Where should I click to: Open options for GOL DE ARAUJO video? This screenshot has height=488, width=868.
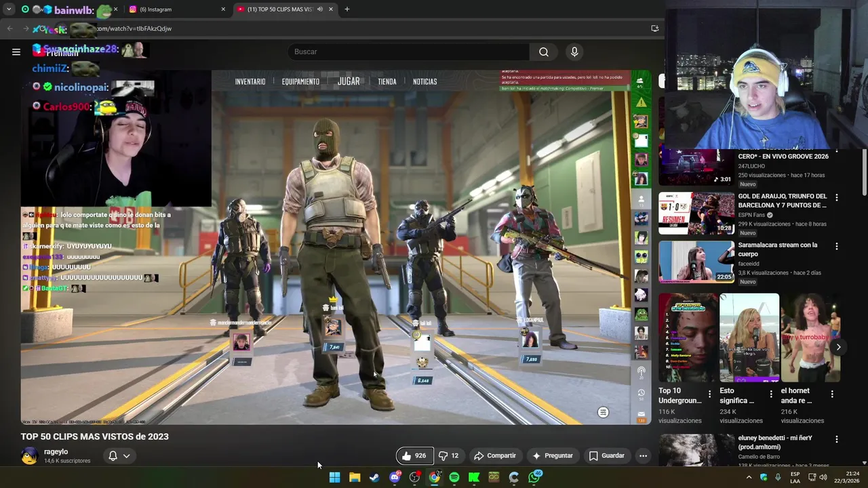coord(836,197)
